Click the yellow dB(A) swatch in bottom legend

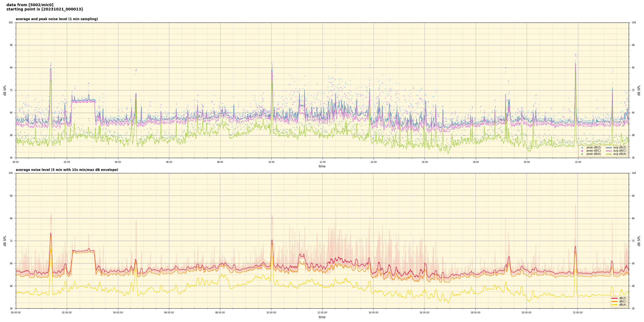614,305
